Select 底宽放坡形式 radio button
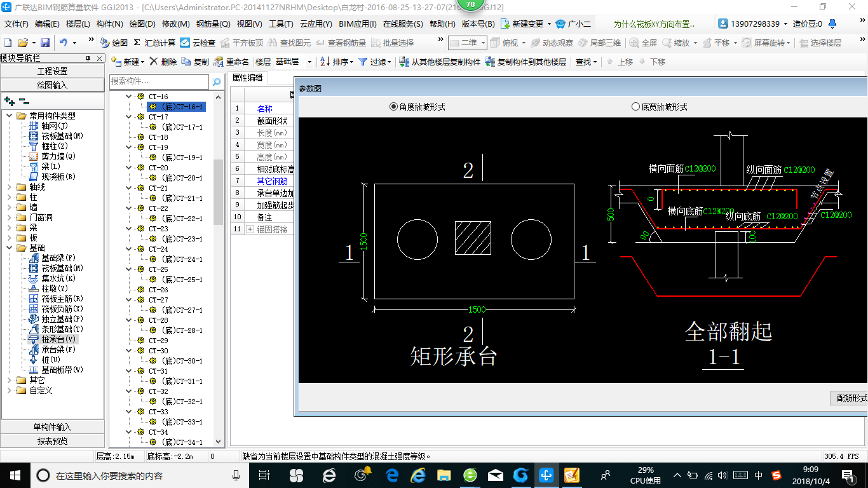This screenshot has height=488, width=868. [659, 107]
